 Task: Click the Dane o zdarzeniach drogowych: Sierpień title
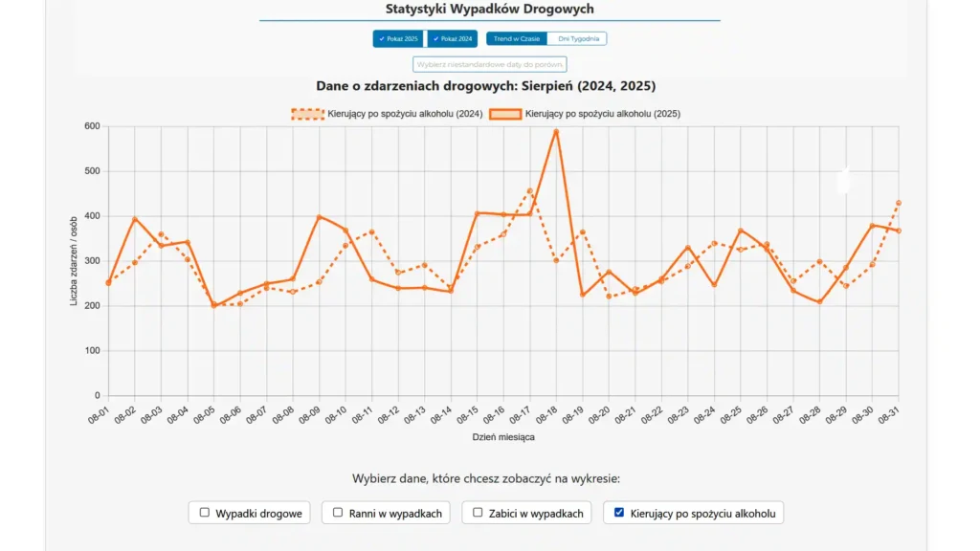[x=485, y=85]
